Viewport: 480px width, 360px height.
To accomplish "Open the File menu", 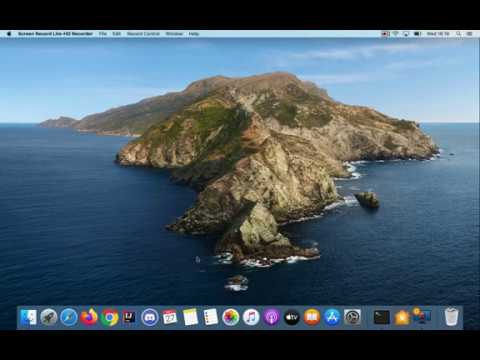I will pyautogui.click(x=103, y=34).
